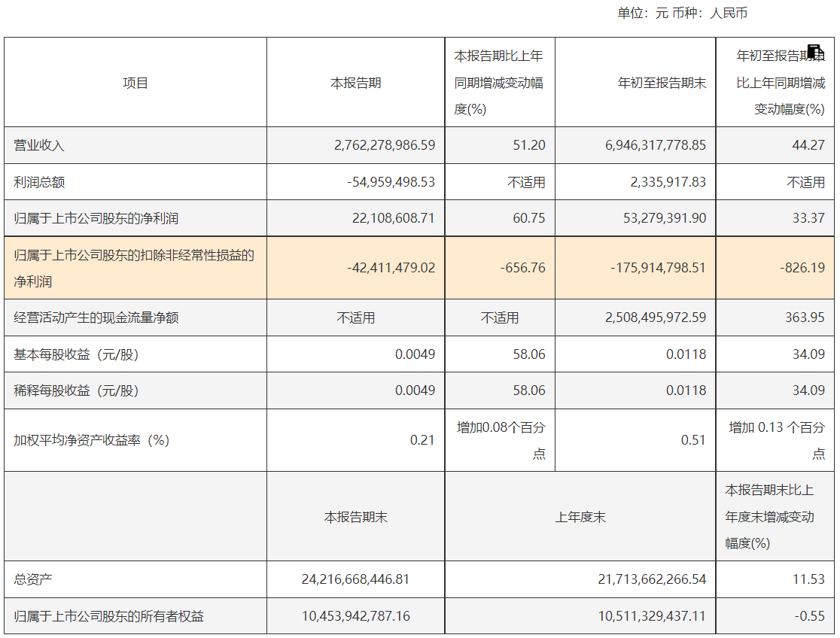Click value 22,108,608.71
Image resolution: width=840 pixels, height=638 pixels.
393,218
